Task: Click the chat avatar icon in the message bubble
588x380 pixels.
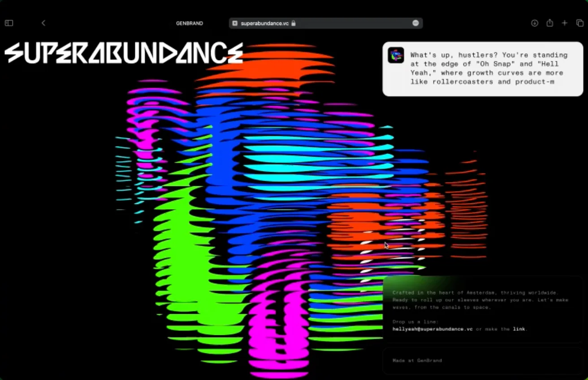Action: [396, 55]
